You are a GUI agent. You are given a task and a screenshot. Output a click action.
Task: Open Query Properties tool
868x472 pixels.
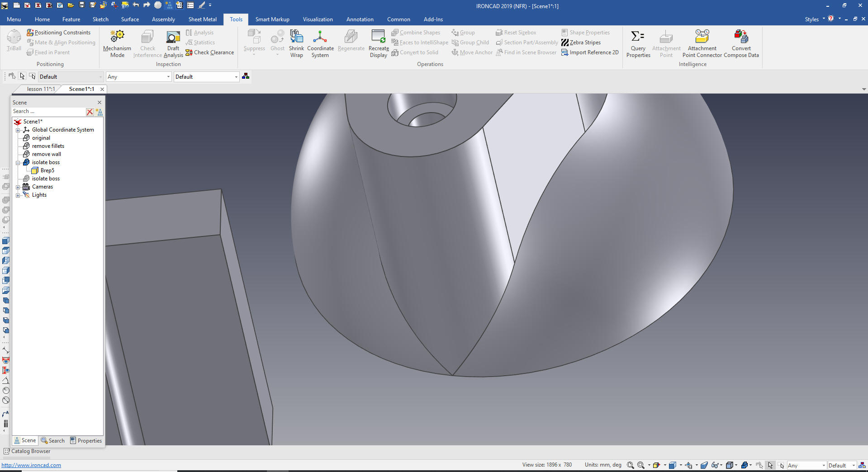[x=638, y=37]
